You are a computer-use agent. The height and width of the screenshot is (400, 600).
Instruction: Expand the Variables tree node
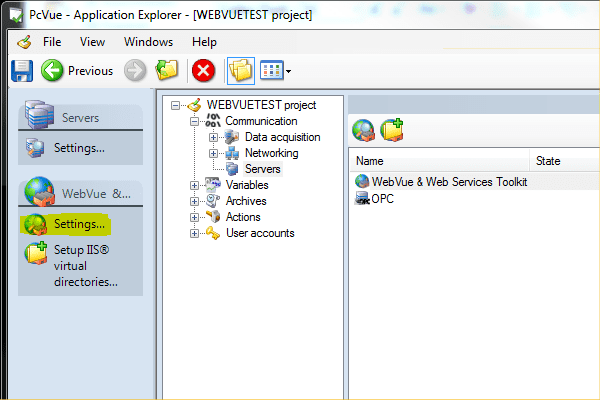coord(195,185)
